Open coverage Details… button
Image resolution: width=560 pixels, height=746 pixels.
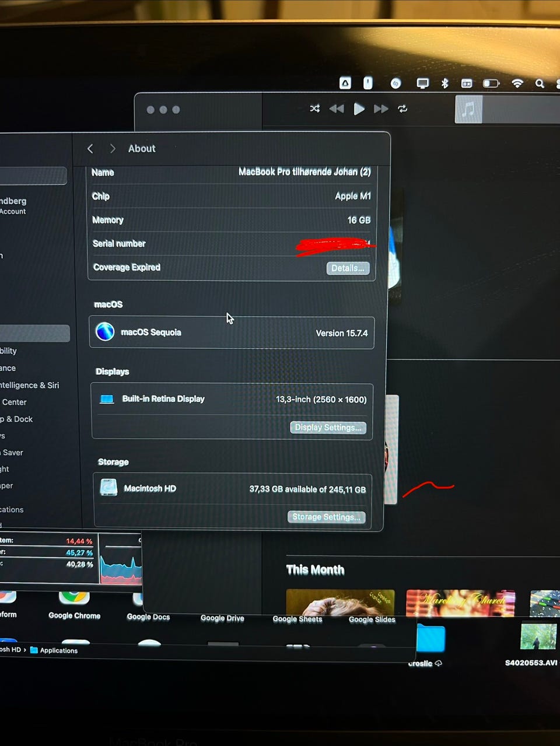(x=348, y=268)
